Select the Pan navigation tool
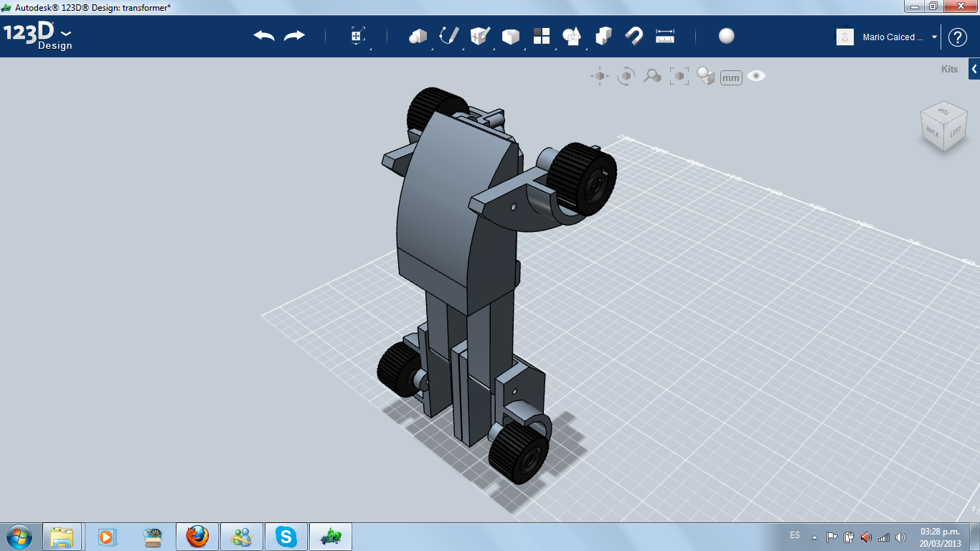 600,76
